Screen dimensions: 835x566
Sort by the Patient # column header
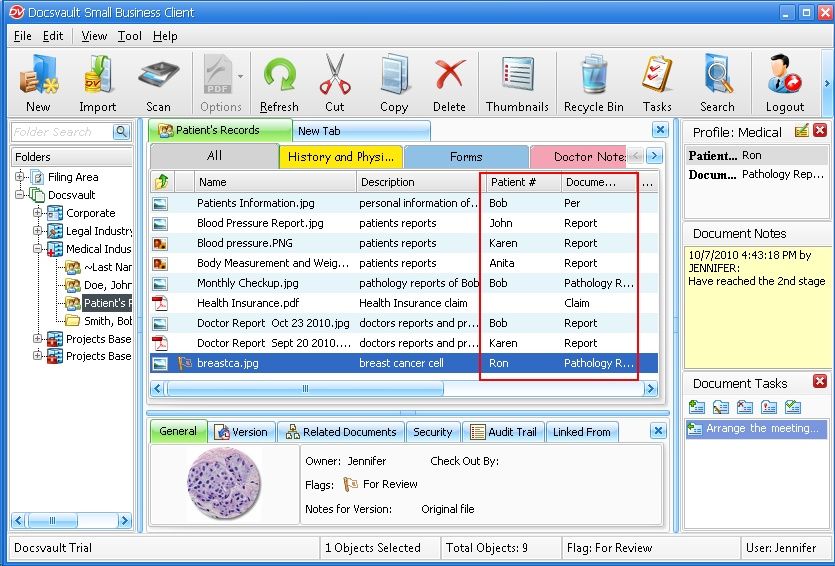click(x=523, y=182)
